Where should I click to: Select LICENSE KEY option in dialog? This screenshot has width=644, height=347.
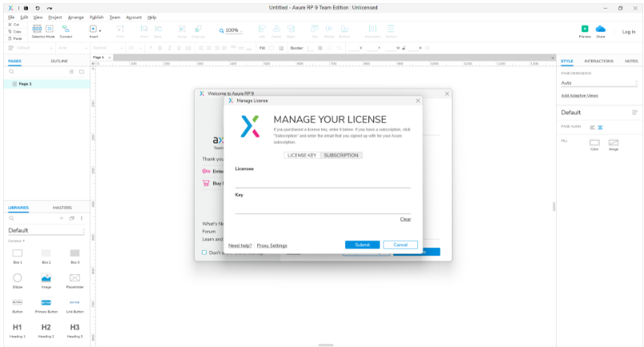click(302, 155)
